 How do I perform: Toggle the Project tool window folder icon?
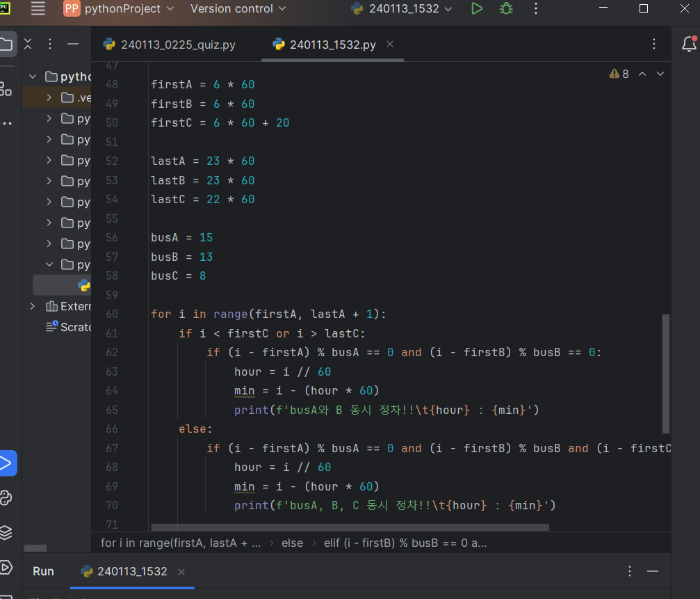pos(6,44)
